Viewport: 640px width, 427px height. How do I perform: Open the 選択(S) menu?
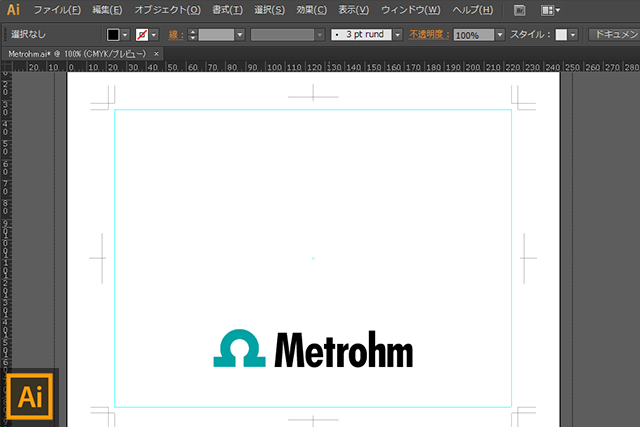pos(269,10)
